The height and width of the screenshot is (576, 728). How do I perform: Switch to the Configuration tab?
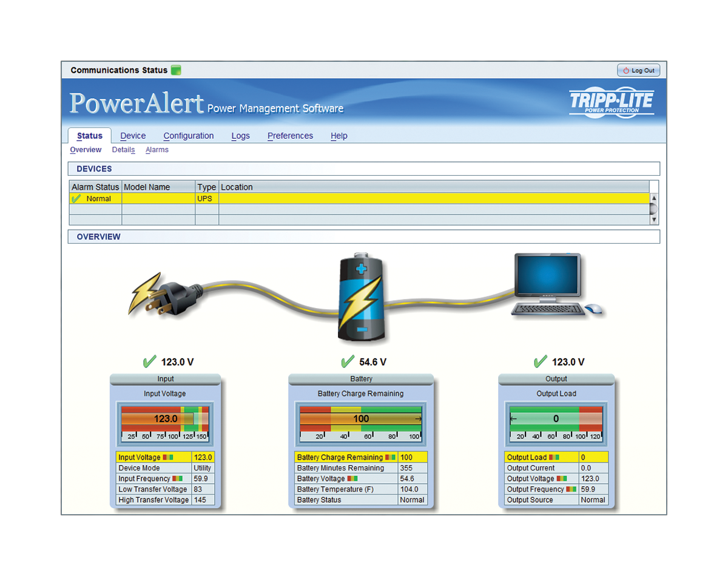pyautogui.click(x=188, y=136)
